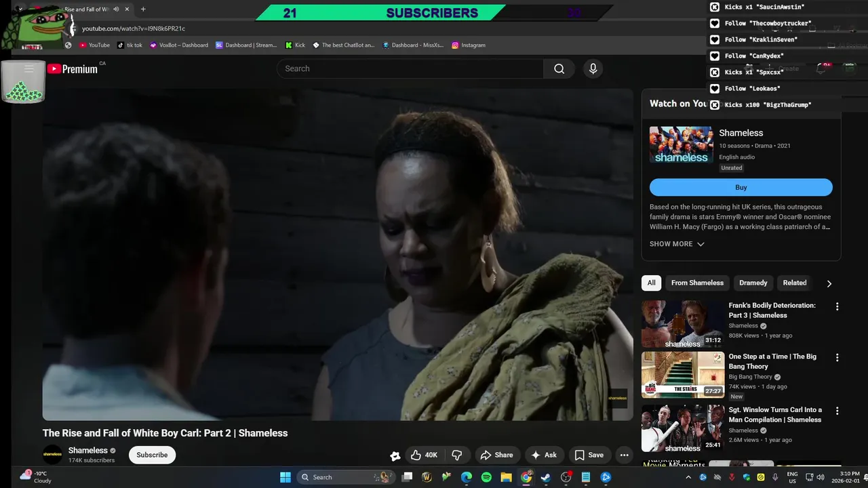
Task: Open a new browser tab
Action: pos(142,9)
